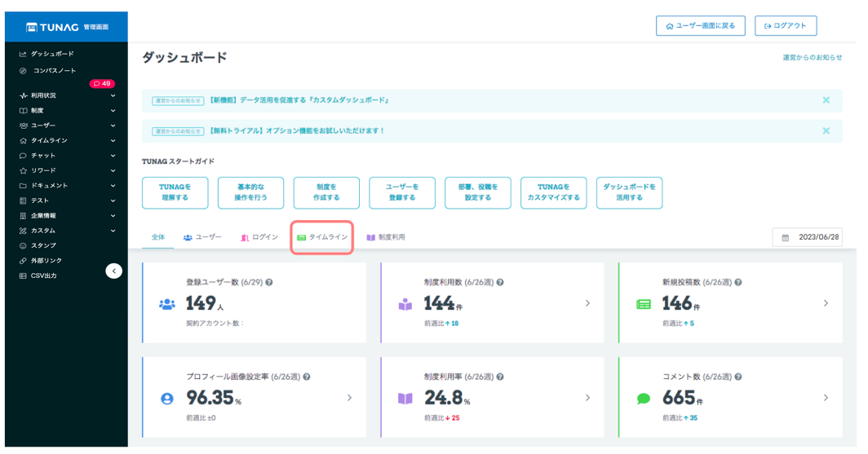Open 運営からのお知らせ link
The width and height of the screenshot is (868, 454).
pyautogui.click(x=812, y=58)
